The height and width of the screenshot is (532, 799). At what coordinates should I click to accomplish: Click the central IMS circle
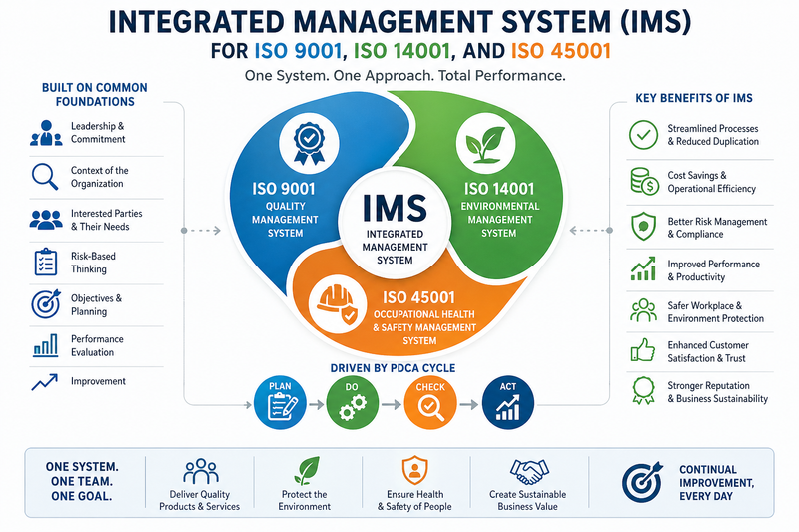(395, 225)
